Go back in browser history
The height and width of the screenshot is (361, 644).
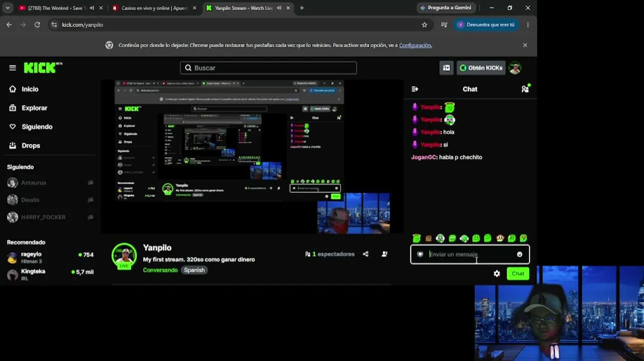[9, 25]
